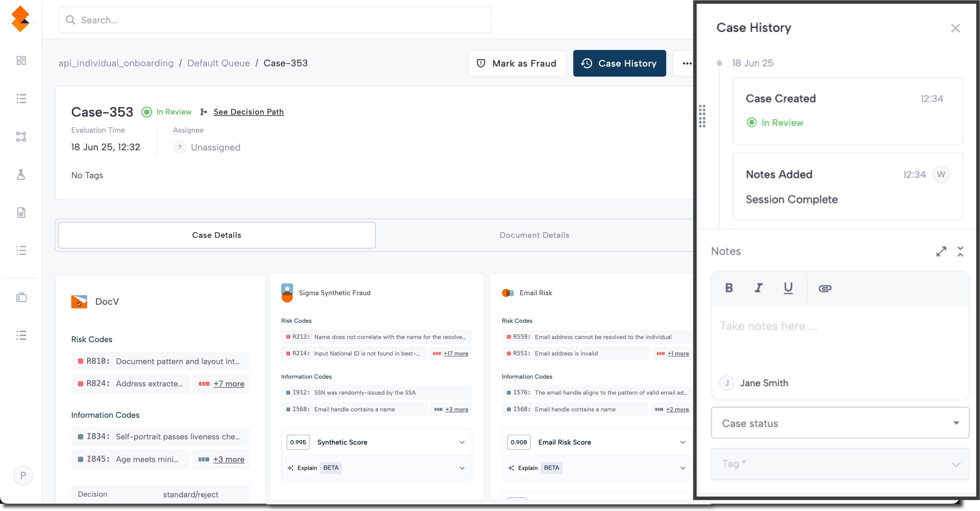Open the flask experiments icon in sidebar
The height and width of the screenshot is (511, 980).
[21, 175]
